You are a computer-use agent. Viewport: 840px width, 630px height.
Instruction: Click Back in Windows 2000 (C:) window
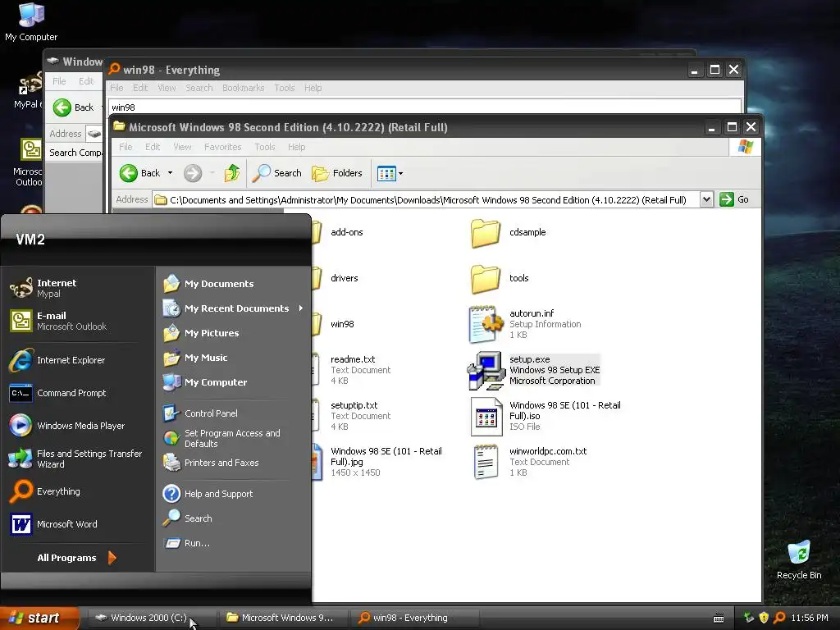pos(74,107)
